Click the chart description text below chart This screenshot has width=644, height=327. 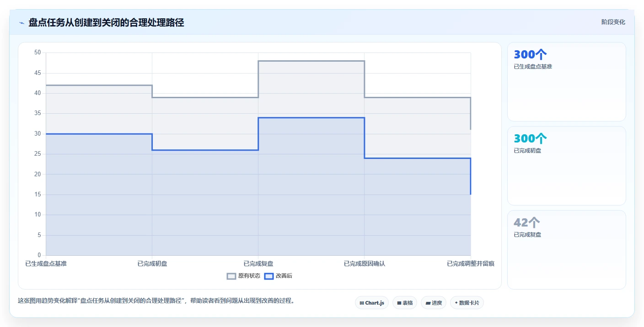point(156,301)
